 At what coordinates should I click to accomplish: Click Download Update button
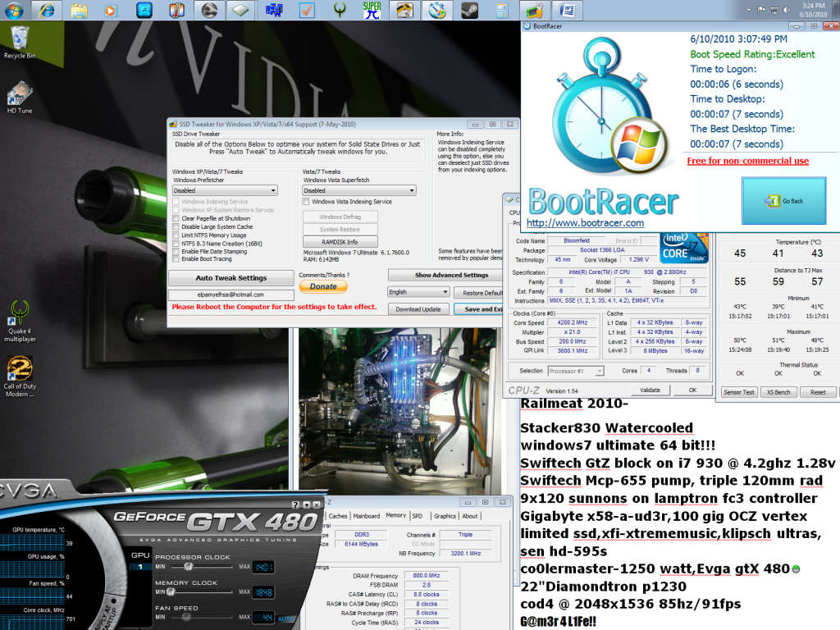click(x=418, y=309)
